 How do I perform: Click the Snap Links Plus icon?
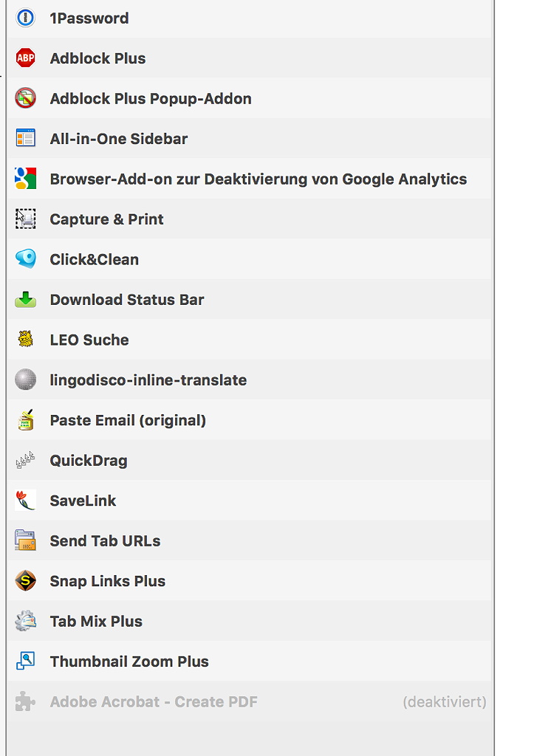[x=25, y=581]
